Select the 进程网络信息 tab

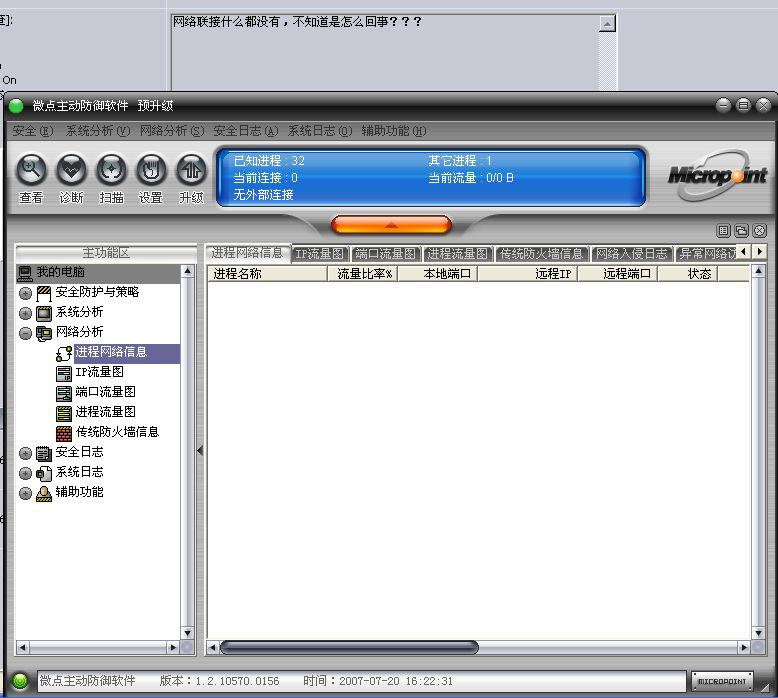(x=247, y=253)
